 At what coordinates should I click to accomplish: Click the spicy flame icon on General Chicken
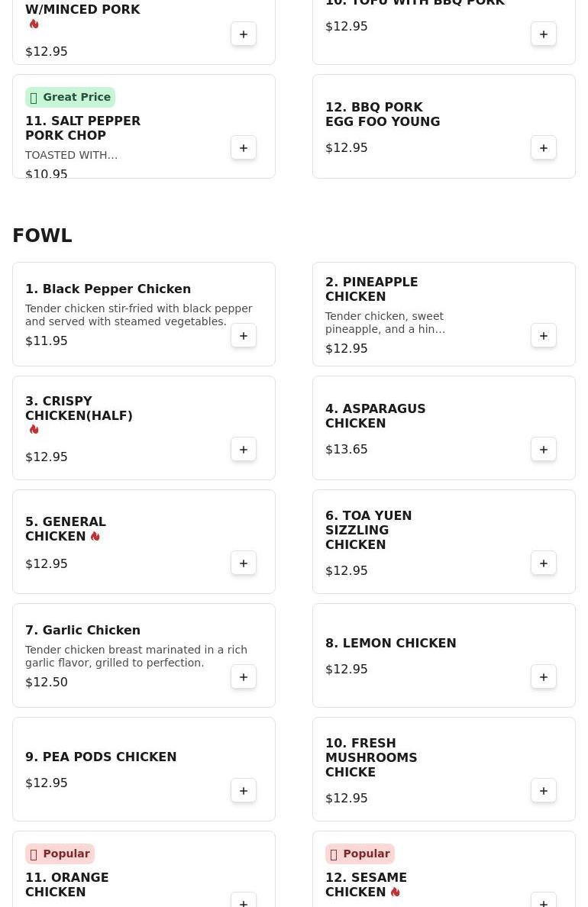(x=95, y=537)
